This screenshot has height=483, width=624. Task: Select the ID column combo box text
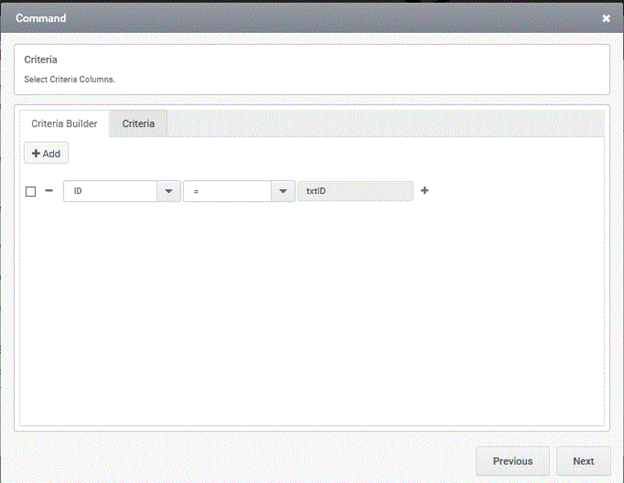coord(110,191)
